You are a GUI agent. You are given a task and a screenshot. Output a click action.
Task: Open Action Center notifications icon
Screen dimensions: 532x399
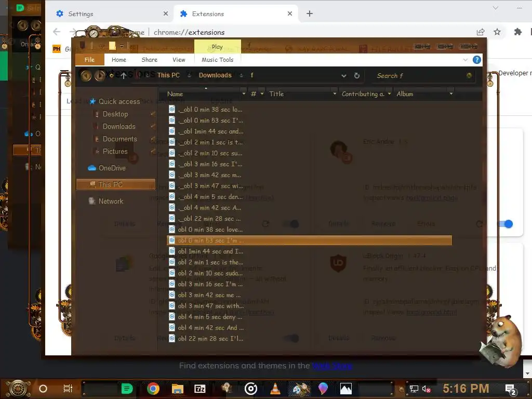pyautogui.click(x=510, y=390)
